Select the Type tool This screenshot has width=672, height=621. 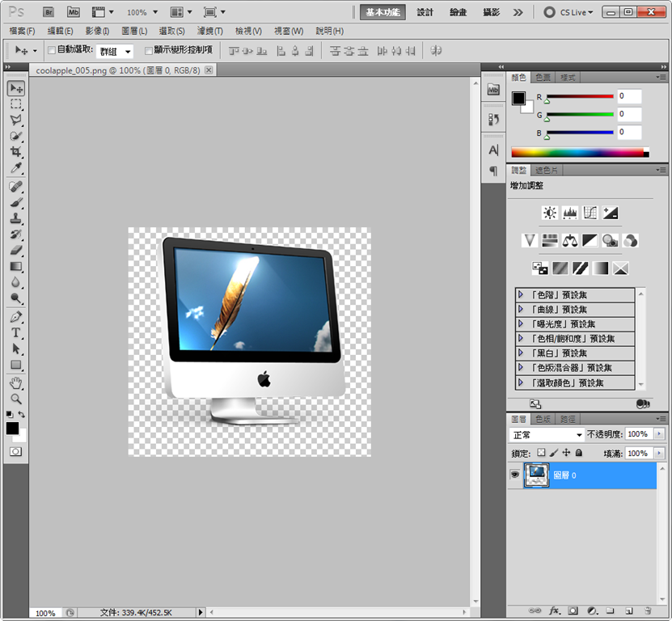coord(16,333)
